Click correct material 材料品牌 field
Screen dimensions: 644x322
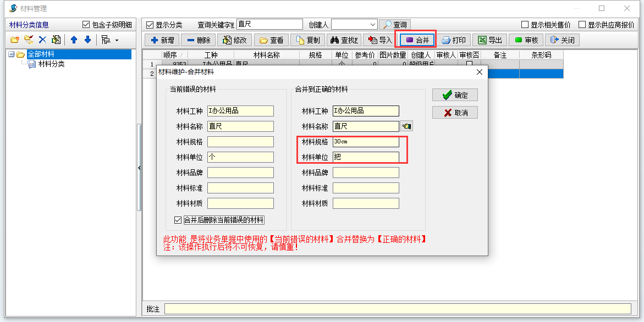(366, 173)
